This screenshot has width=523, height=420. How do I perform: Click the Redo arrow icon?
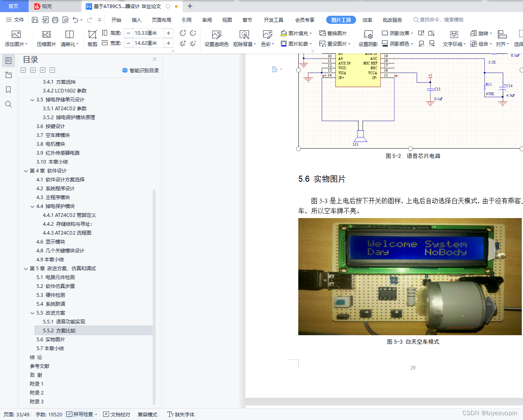(89, 20)
